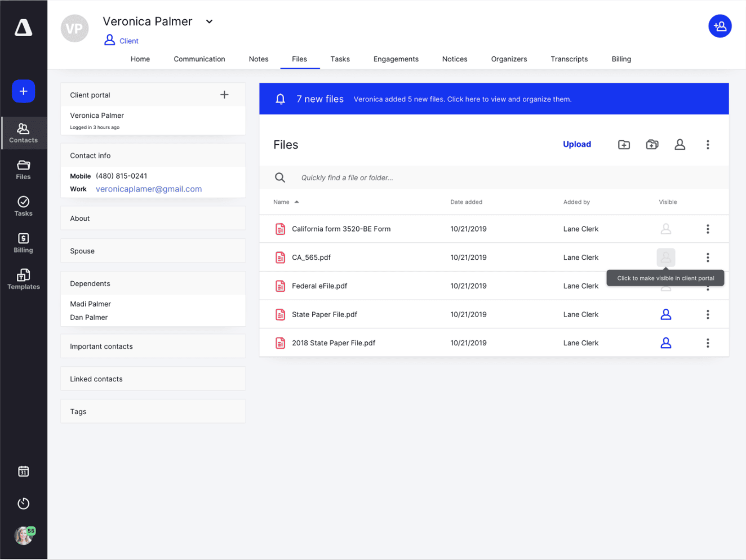Click the blue plus quick-create button
The width and height of the screenshot is (746, 560).
(x=23, y=91)
